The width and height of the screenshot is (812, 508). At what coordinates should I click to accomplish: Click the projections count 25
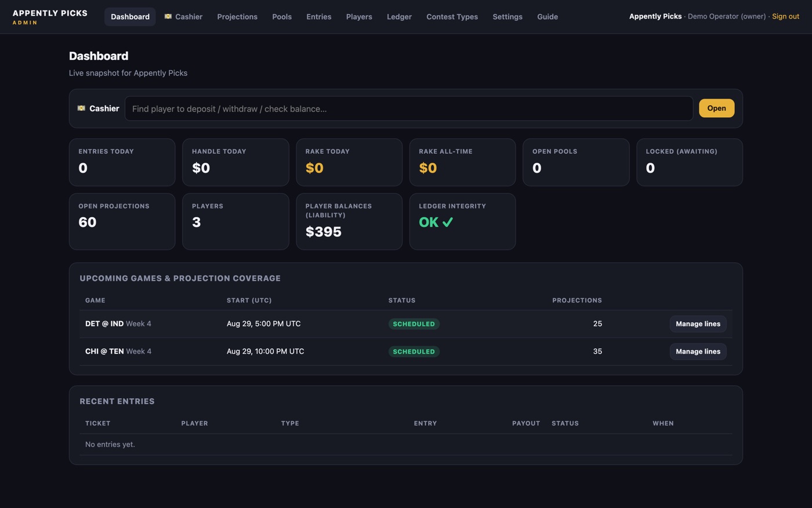click(597, 324)
